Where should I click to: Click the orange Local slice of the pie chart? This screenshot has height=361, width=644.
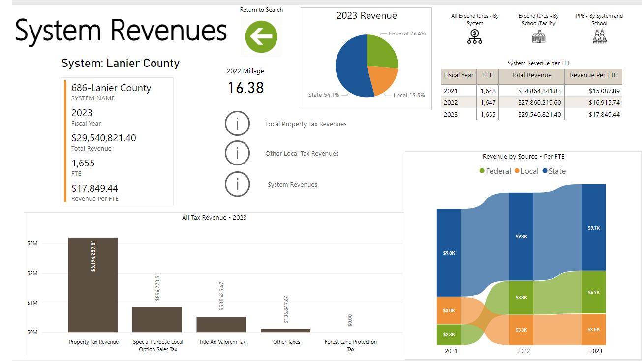tap(383, 79)
